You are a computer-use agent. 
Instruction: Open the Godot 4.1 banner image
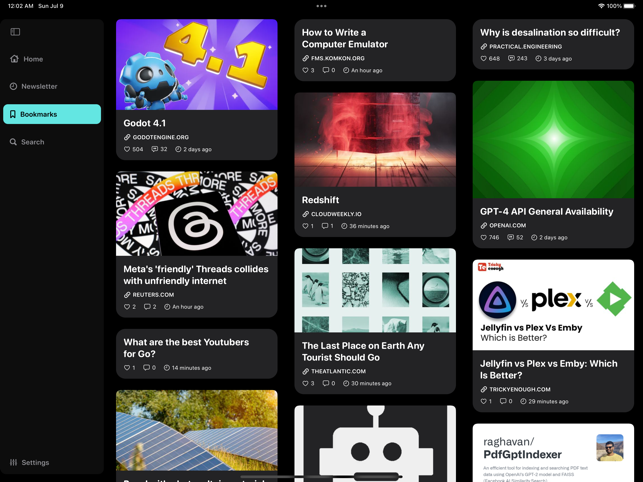point(197,64)
